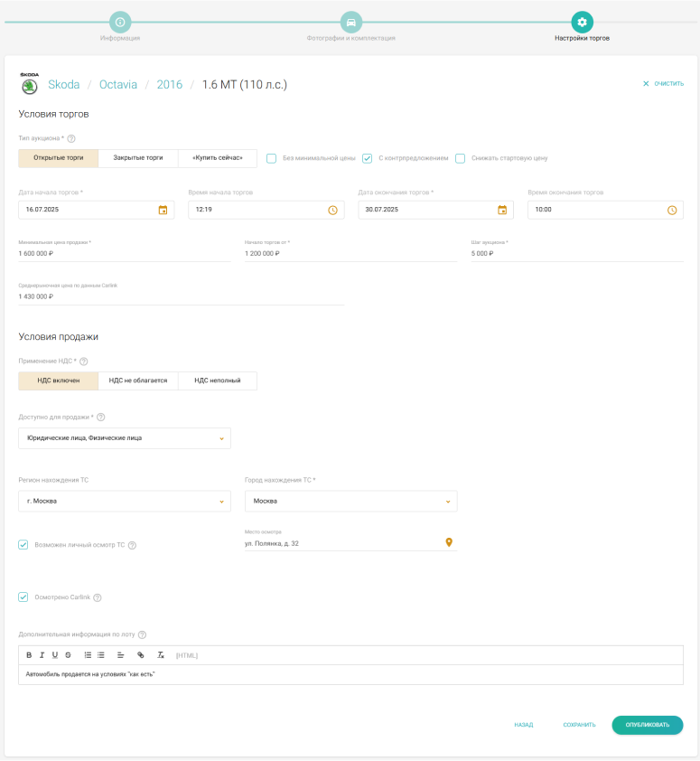Click Сохранить to save the lot
This screenshot has height=761, width=700.
point(579,725)
